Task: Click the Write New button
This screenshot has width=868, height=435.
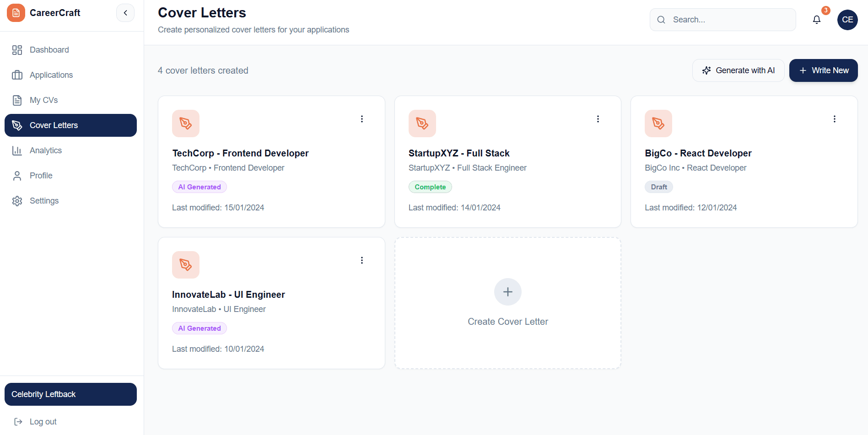Action: pyautogui.click(x=824, y=70)
